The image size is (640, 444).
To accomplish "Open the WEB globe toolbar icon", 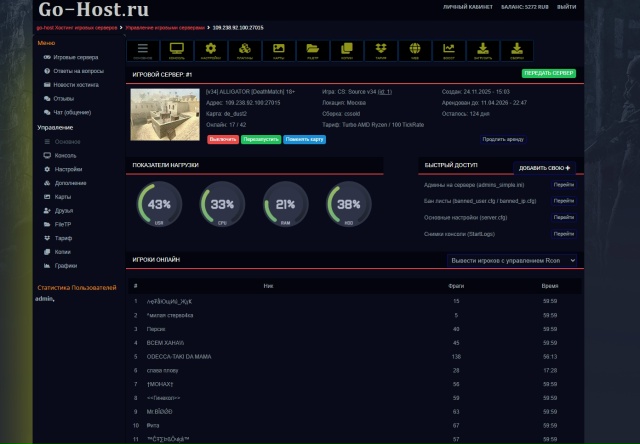I will (x=415, y=51).
